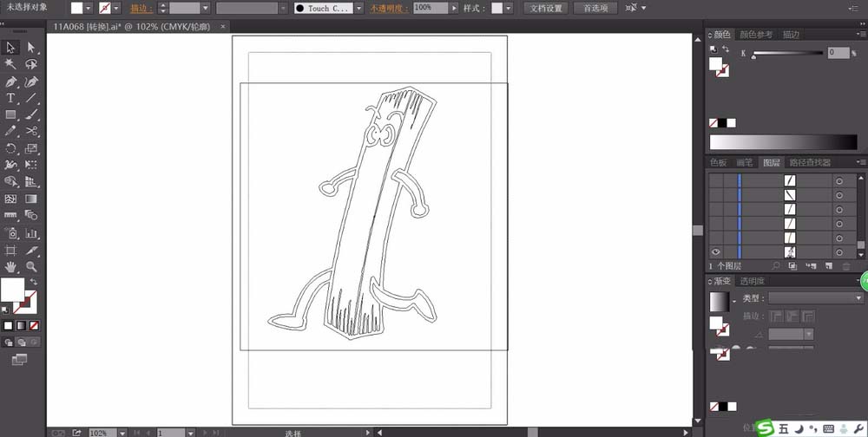Screen dimensions: 868x437
Task: Select the Shape Builder tool
Action: coord(10,181)
